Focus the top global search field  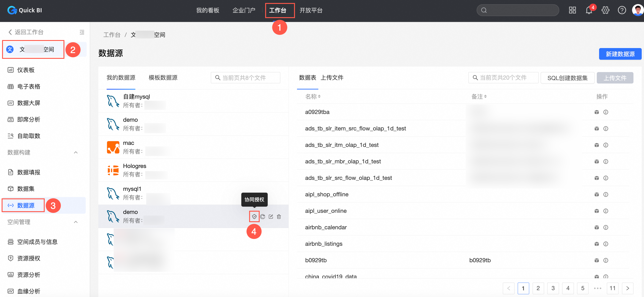(517, 10)
